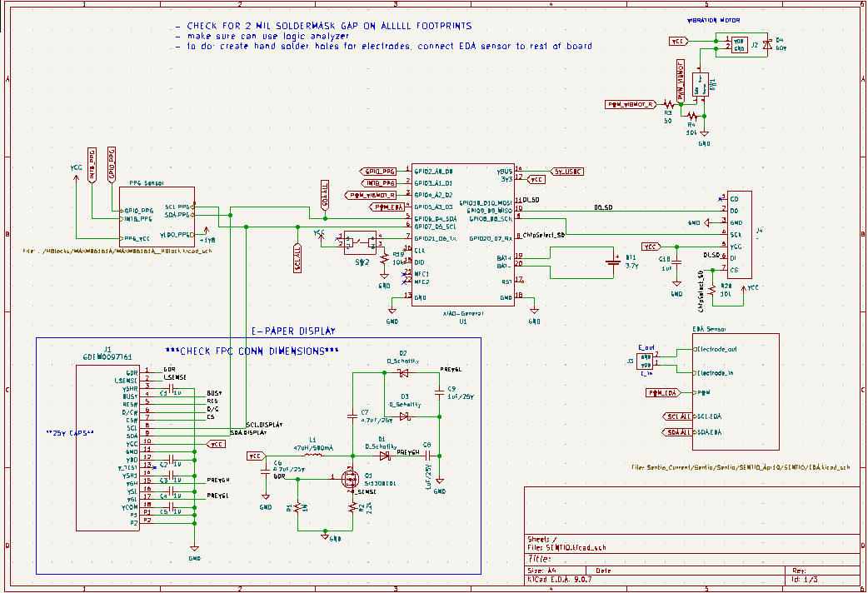The width and height of the screenshot is (868, 593).
Task: Select the D4 diode symbol beside J2
Action: click(766, 44)
